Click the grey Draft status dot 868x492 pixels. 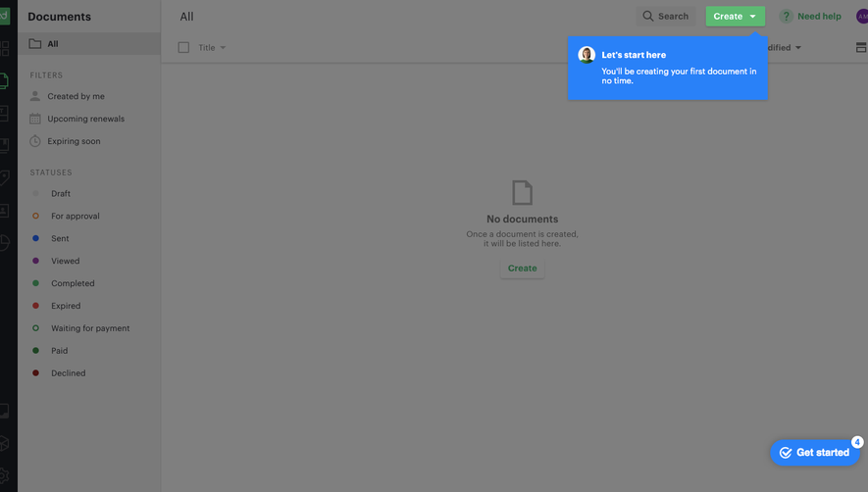click(x=35, y=194)
